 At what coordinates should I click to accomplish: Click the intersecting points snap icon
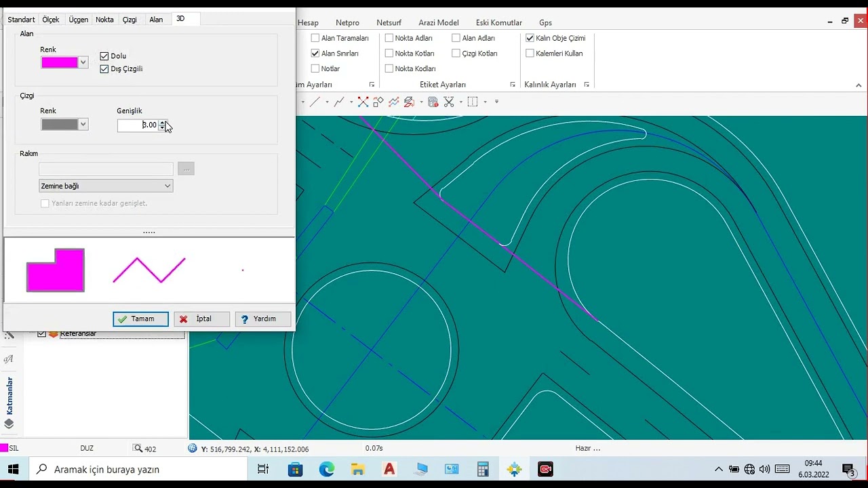[x=363, y=102]
